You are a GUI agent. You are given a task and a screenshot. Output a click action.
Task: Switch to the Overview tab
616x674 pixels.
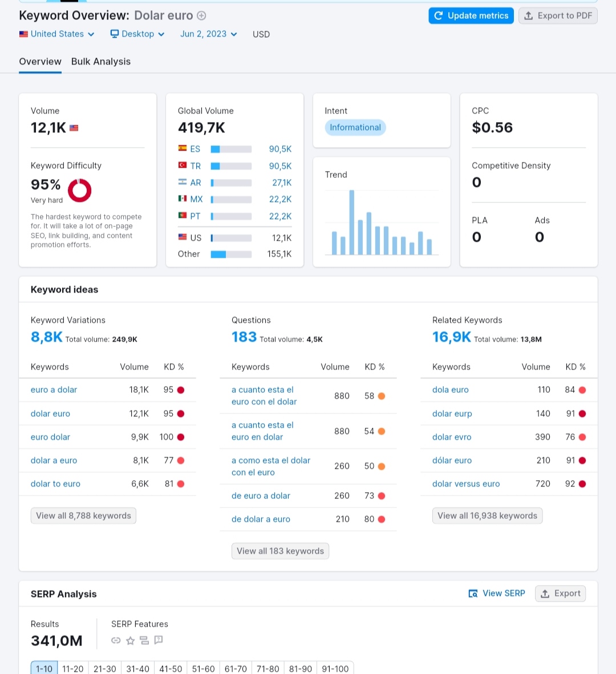pyautogui.click(x=40, y=62)
